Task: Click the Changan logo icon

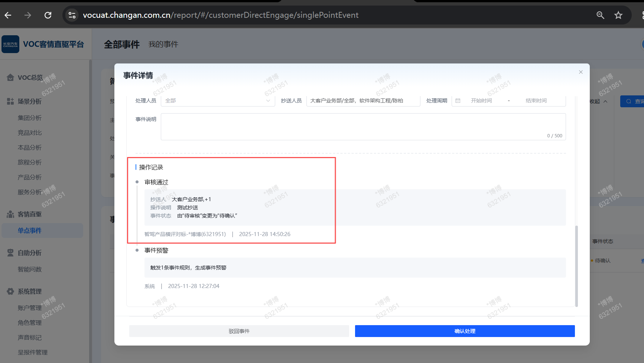Action: coord(10,44)
